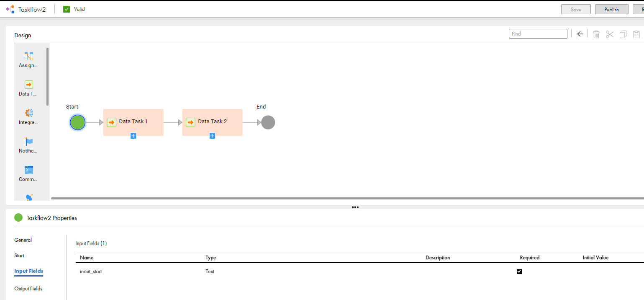Click the Text type cell
This screenshot has height=300, width=644.
pos(210,272)
